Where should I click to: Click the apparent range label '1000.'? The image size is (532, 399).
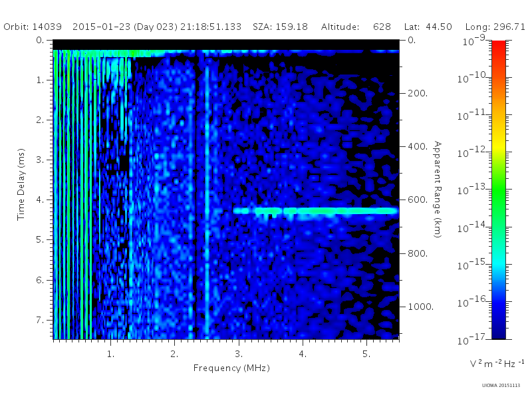click(x=420, y=307)
